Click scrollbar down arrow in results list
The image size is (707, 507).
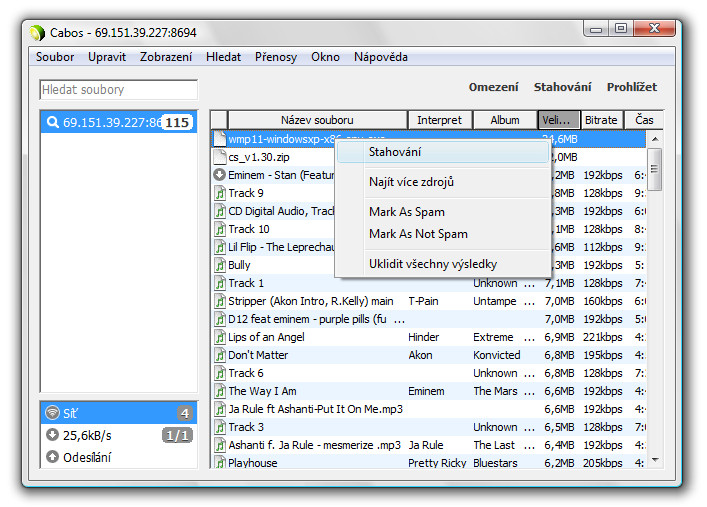click(655, 460)
